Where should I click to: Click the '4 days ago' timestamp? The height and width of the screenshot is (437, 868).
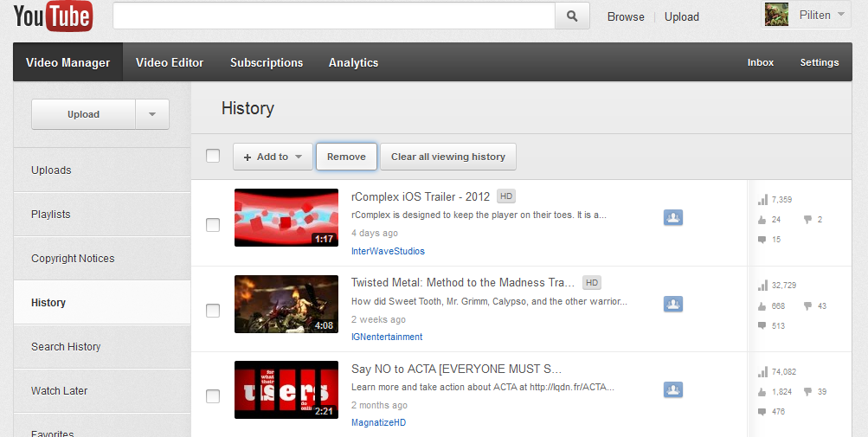(x=375, y=233)
